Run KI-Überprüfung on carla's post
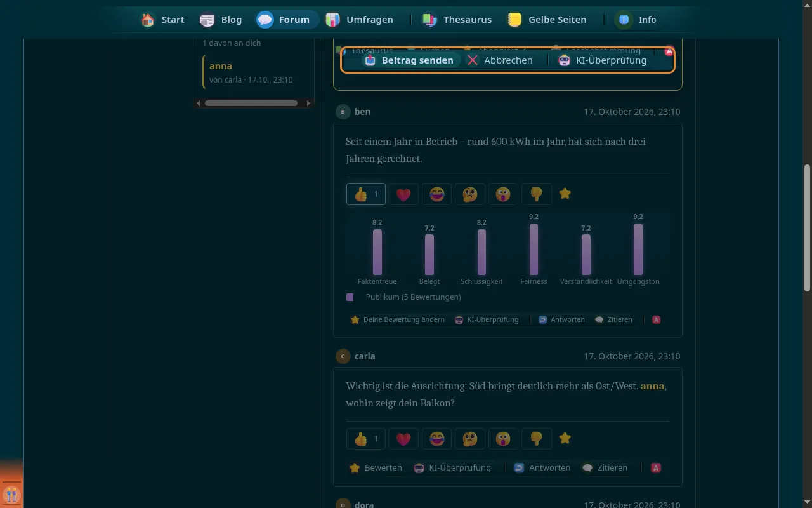812x508 pixels. click(x=452, y=468)
